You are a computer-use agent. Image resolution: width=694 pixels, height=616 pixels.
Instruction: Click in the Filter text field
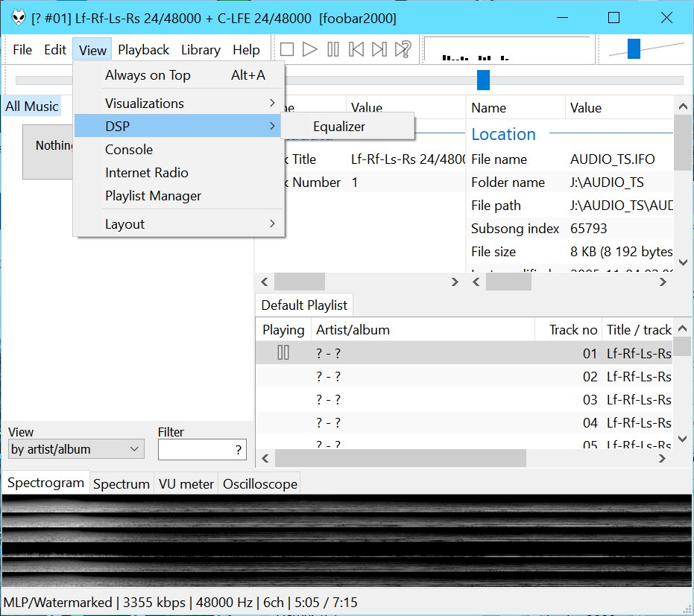point(196,450)
